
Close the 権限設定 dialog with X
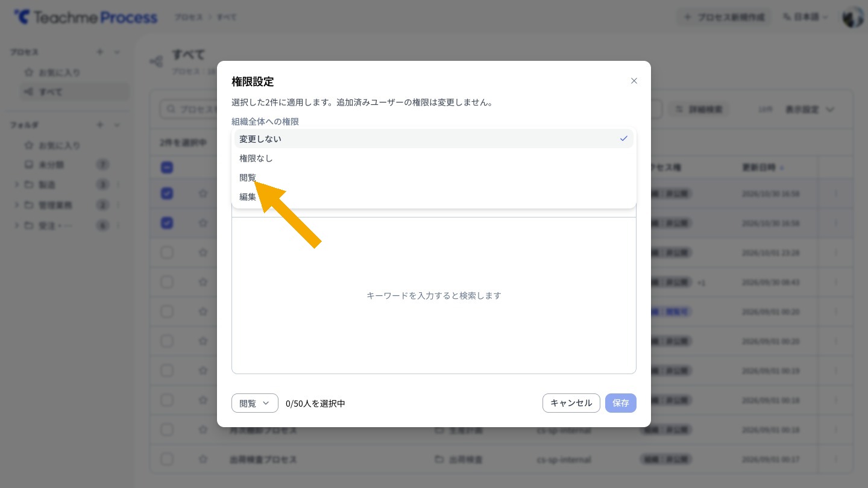click(x=634, y=81)
